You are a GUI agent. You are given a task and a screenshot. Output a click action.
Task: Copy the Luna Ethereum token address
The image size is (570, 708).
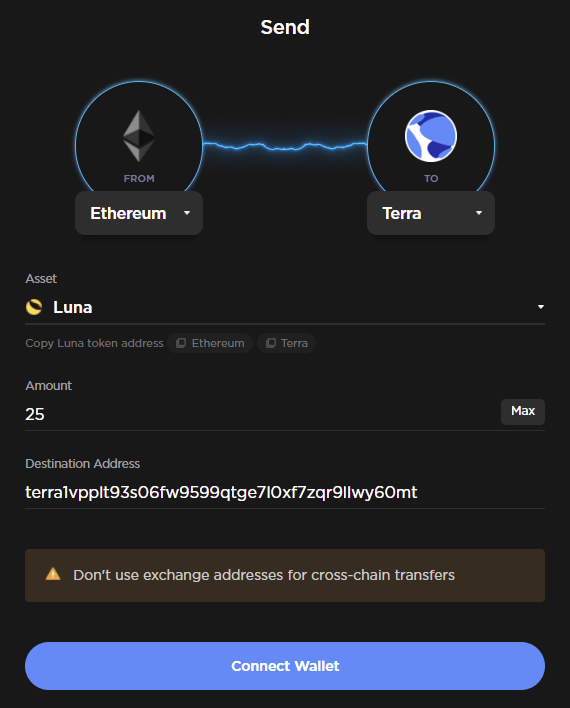coord(210,343)
